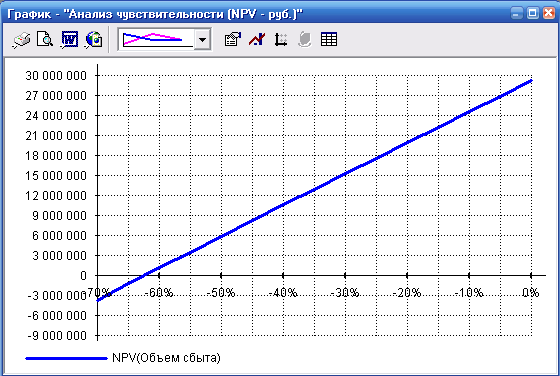Click the chart type preview box
This screenshot has height=376, width=560.
pyautogui.click(x=156, y=40)
